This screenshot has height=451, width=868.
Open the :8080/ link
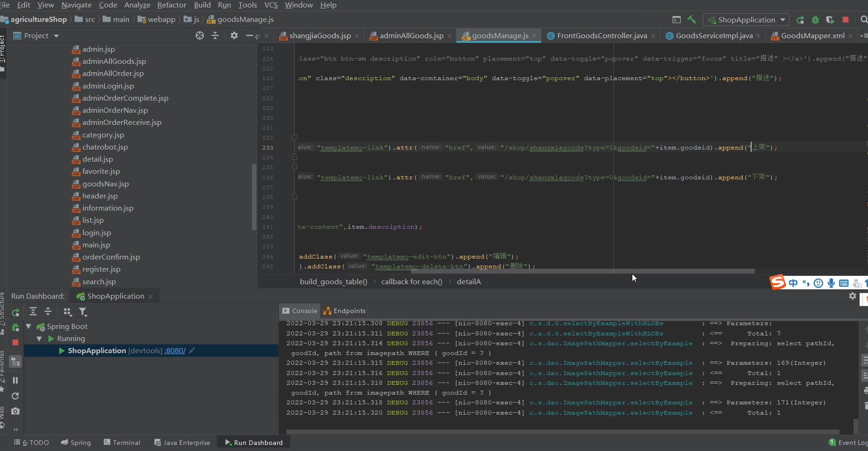point(175,350)
